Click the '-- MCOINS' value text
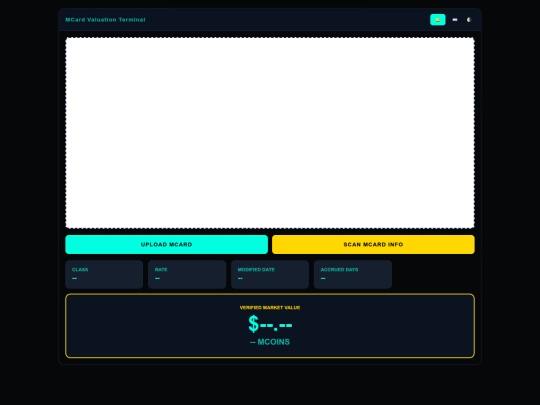The image size is (540, 405). (270, 342)
